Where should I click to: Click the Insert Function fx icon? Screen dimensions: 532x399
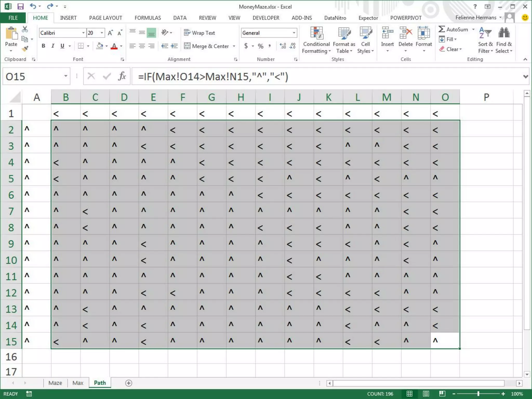[x=122, y=76]
